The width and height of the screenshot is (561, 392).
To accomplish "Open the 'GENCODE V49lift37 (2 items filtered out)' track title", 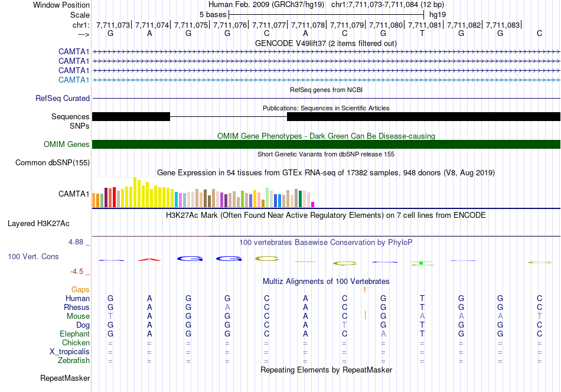I will pyautogui.click(x=326, y=43).
